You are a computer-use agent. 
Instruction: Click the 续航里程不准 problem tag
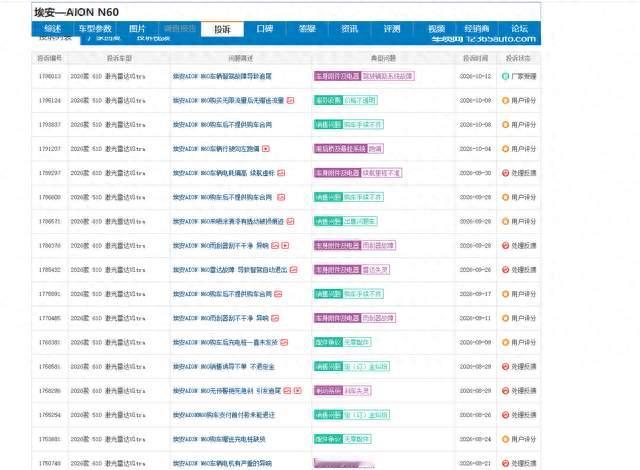[x=382, y=173]
